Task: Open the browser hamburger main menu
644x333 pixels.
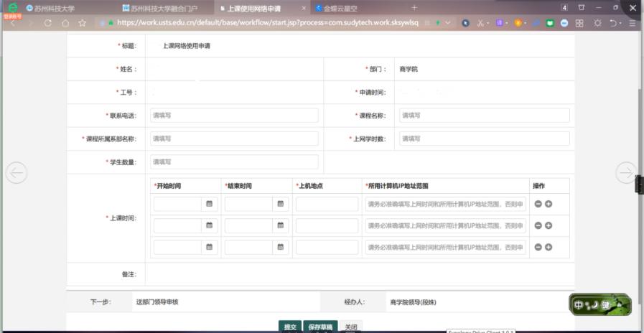Action: [x=633, y=23]
